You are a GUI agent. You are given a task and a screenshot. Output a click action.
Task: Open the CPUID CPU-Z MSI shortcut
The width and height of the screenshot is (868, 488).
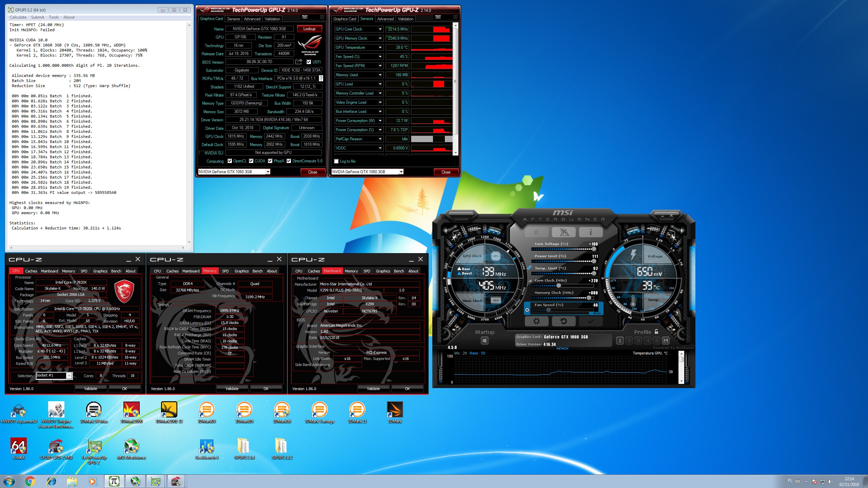(x=56, y=449)
